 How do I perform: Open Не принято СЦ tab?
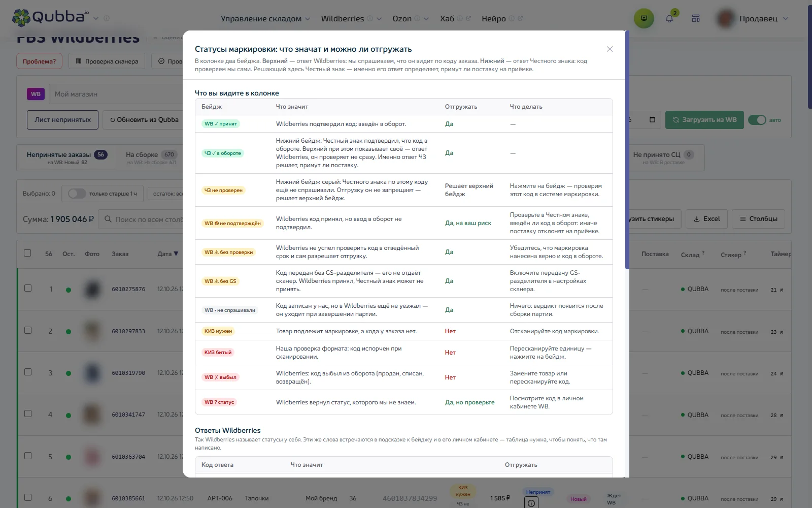(x=663, y=158)
